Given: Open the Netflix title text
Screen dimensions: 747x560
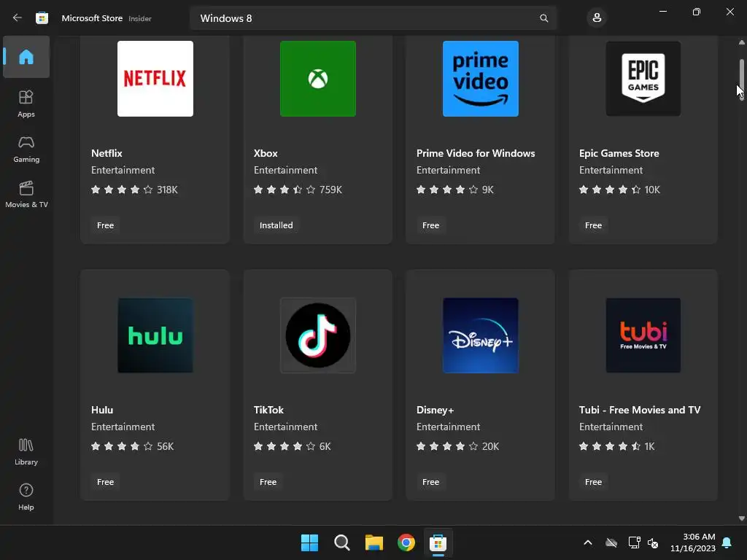Looking at the screenshot, I should [x=107, y=153].
